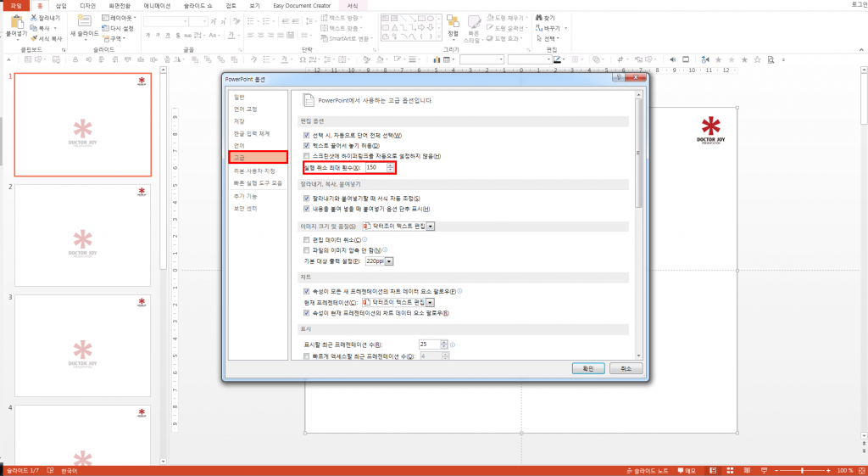The image size is (868, 476).
Task: Click the Copy (복사) icon
Action: (34, 28)
